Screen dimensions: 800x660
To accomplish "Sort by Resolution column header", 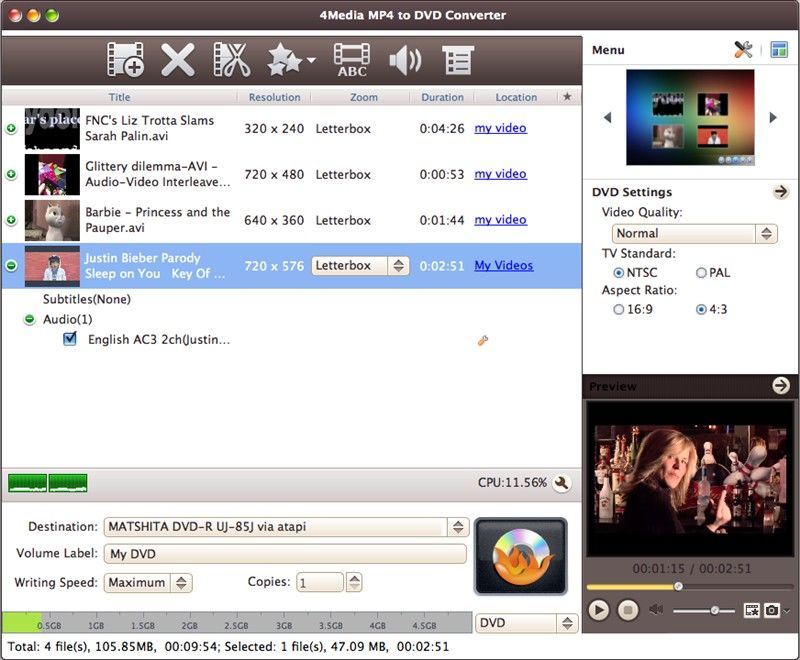I will tap(274, 97).
